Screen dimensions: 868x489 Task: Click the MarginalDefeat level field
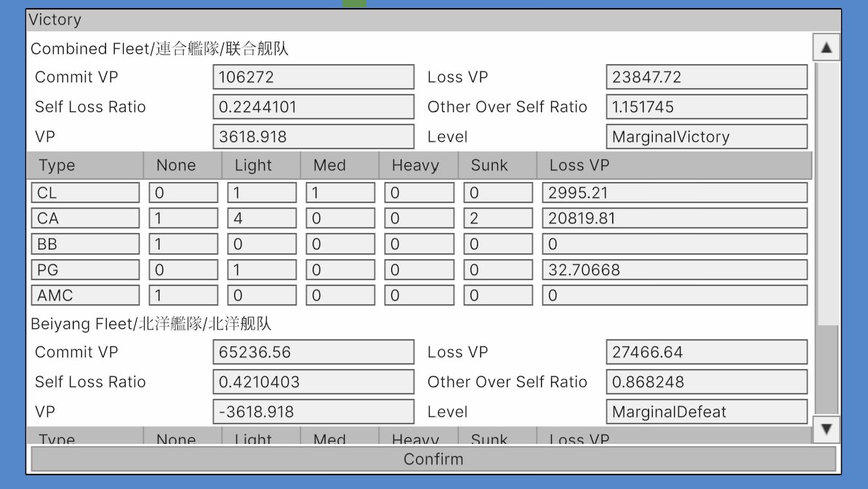coord(706,412)
